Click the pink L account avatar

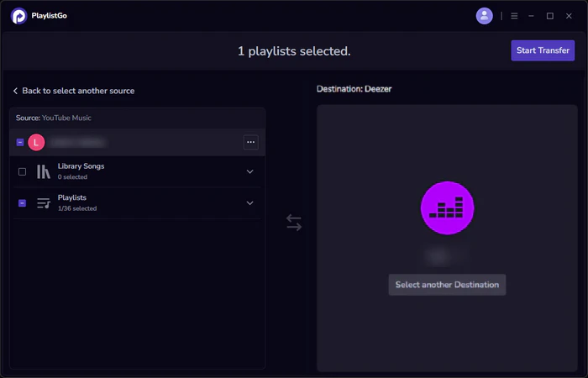[x=36, y=143]
